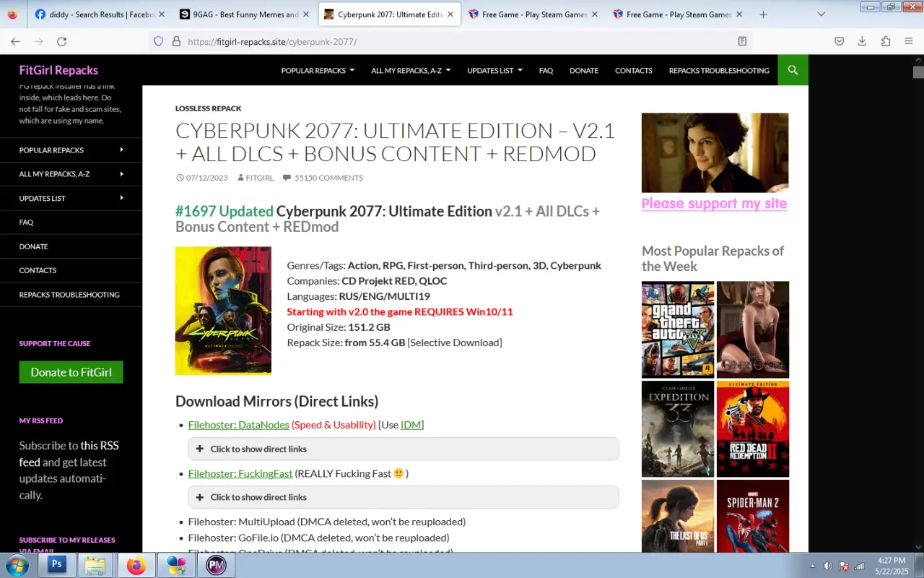Open the 07/12/2023 post date link
Screen dimensions: 924x578
206,178
